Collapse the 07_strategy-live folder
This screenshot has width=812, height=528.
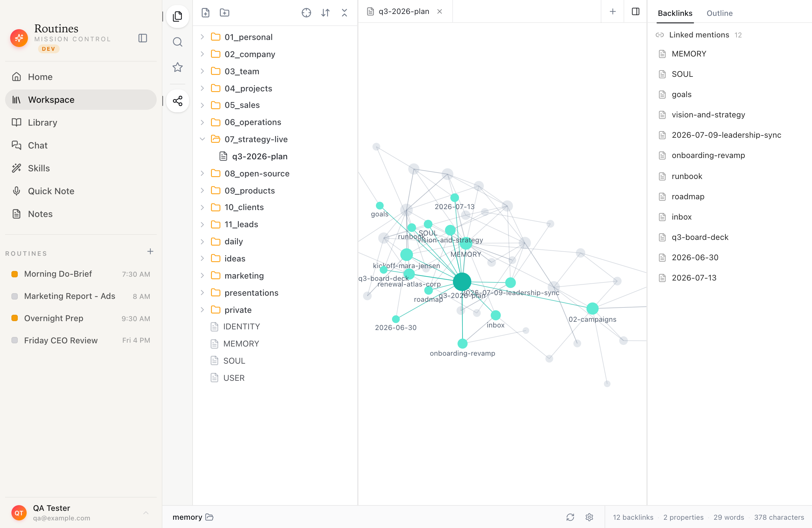[x=202, y=139]
